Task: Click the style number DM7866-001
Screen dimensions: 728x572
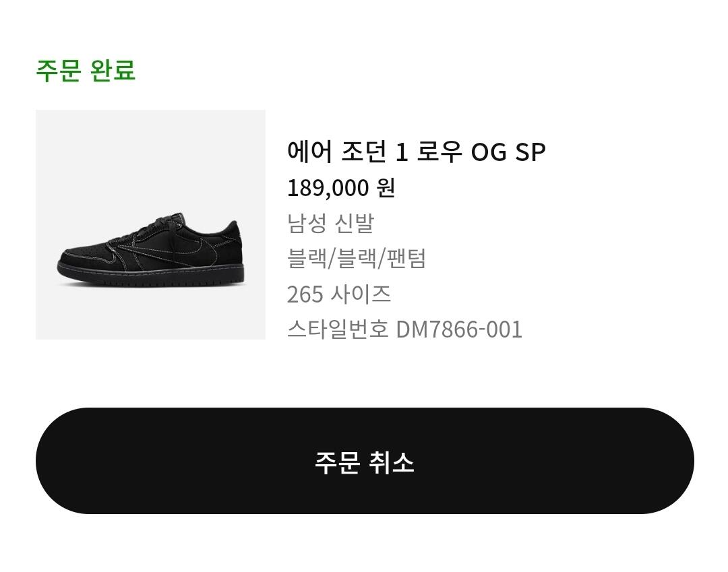Action: point(458,330)
